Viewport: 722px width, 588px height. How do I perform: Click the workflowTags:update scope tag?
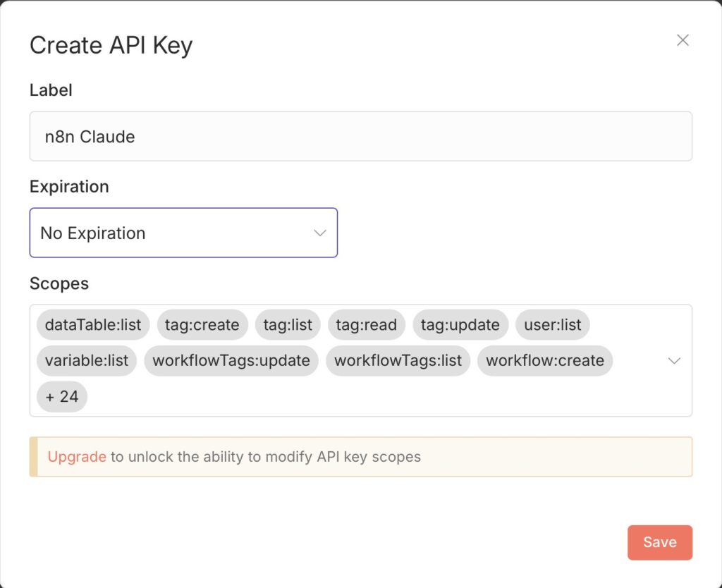231,360
